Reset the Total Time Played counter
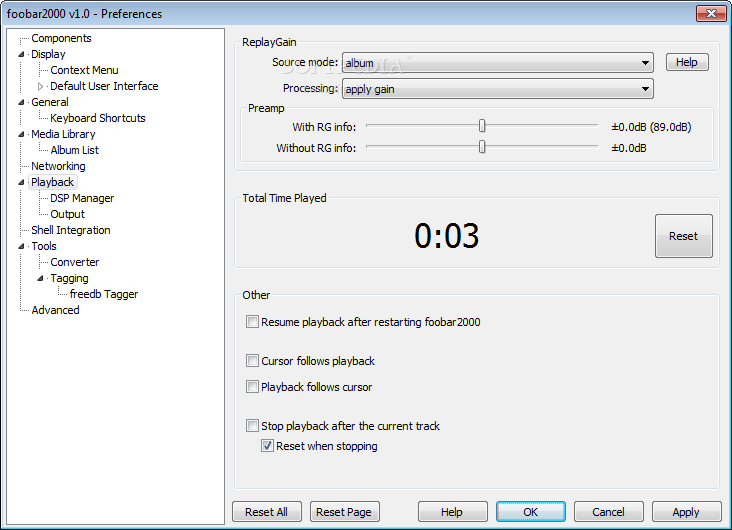The image size is (732, 530). (683, 236)
